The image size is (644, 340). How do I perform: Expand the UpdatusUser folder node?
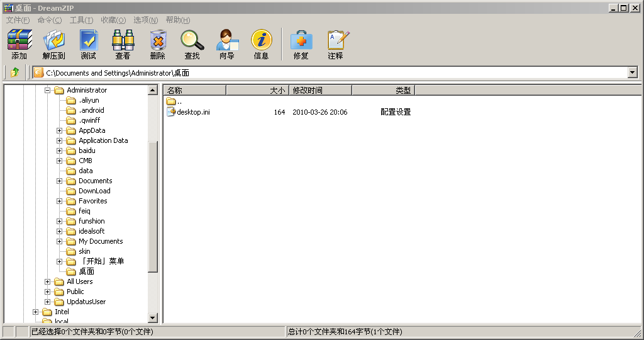47,302
